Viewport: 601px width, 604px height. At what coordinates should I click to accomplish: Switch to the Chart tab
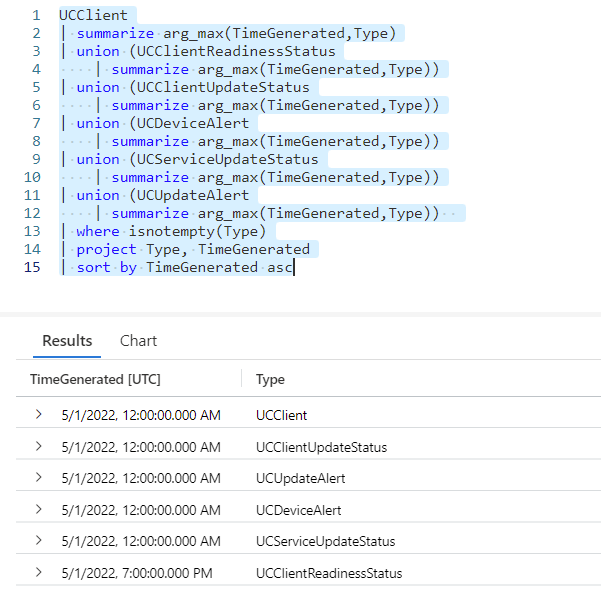point(138,341)
